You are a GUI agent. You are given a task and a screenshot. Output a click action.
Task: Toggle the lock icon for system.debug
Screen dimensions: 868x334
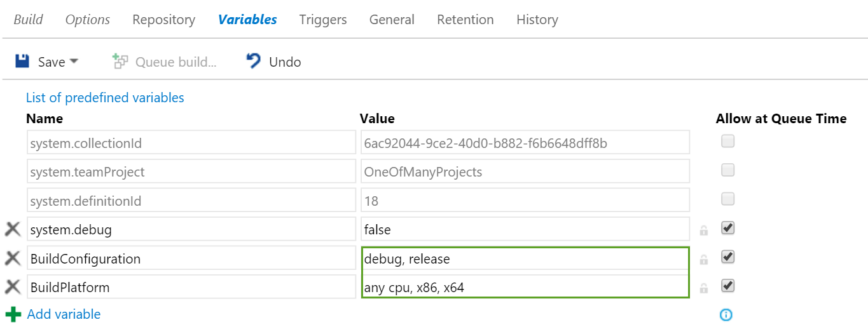(x=703, y=230)
